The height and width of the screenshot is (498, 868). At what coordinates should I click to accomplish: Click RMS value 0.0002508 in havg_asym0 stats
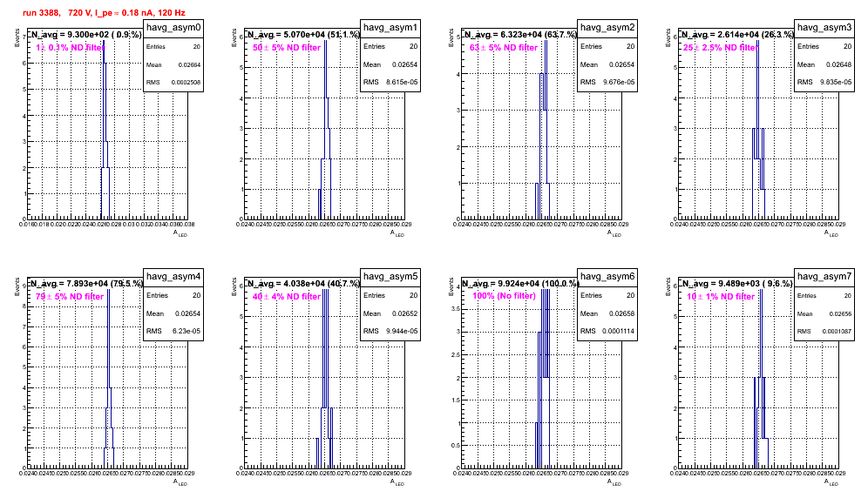click(186, 83)
